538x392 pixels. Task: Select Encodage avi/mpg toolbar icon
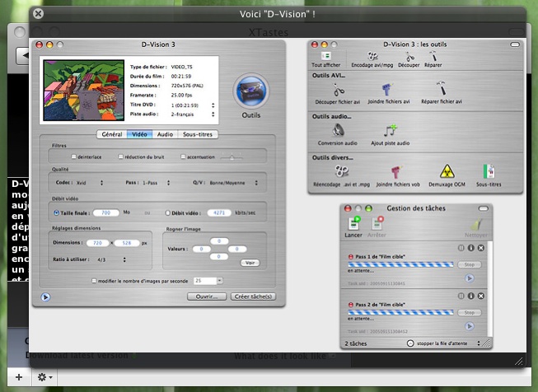coord(372,56)
